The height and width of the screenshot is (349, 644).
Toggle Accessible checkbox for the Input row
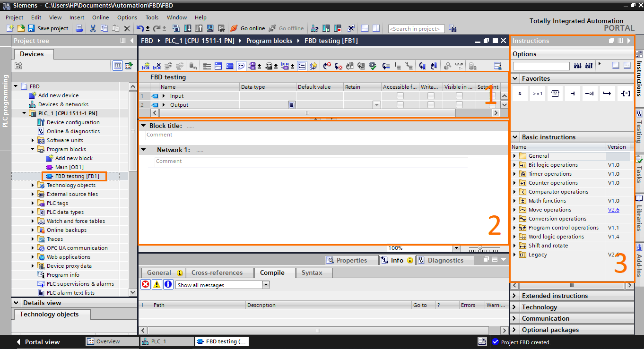point(400,96)
